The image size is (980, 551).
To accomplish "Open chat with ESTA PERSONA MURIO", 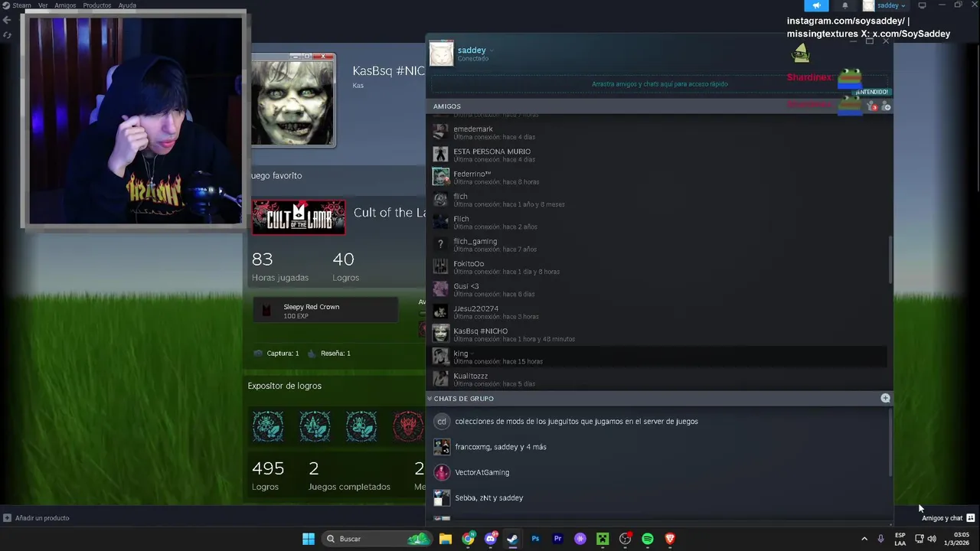I will click(659, 155).
